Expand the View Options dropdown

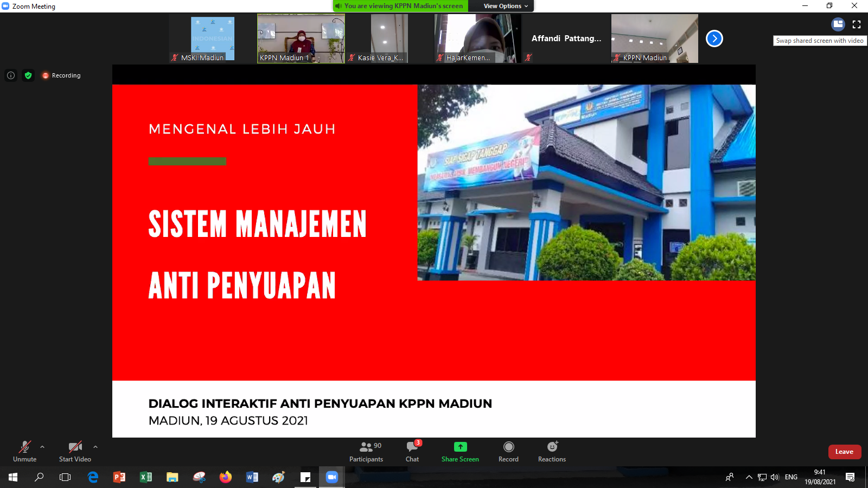tap(506, 6)
